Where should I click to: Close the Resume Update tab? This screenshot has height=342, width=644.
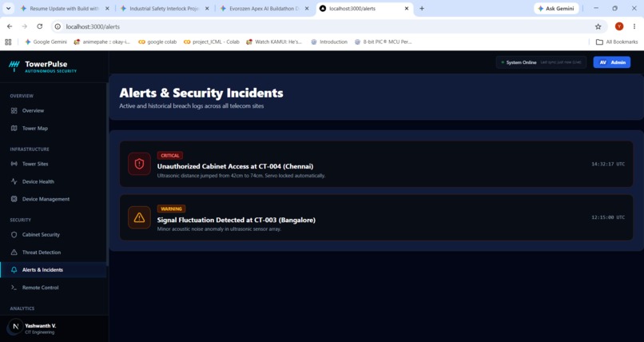tap(107, 8)
